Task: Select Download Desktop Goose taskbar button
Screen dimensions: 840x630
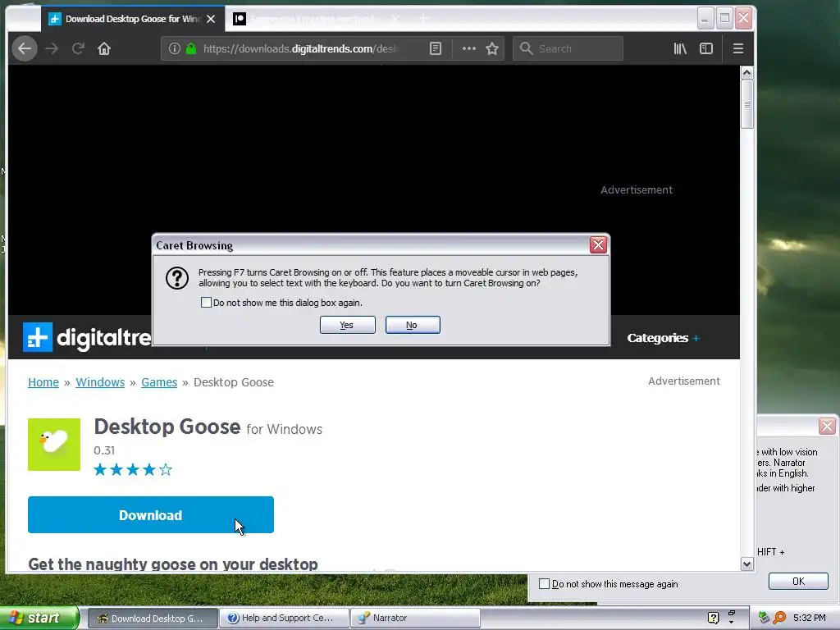Action: click(153, 619)
